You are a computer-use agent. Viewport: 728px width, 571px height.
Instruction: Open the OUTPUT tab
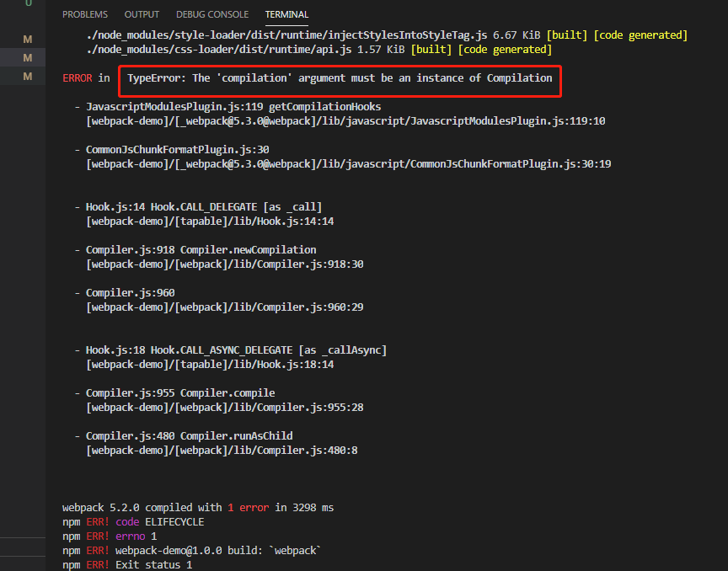[x=142, y=14]
